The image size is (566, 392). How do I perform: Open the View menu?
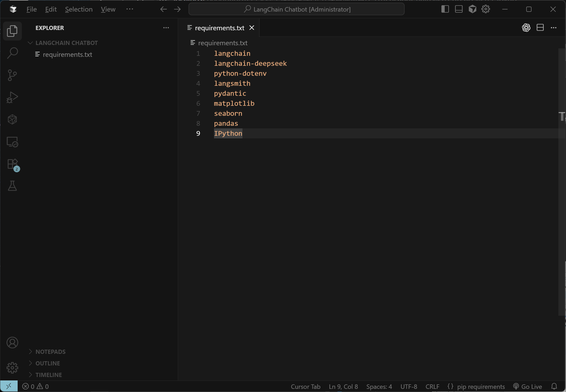click(x=108, y=9)
